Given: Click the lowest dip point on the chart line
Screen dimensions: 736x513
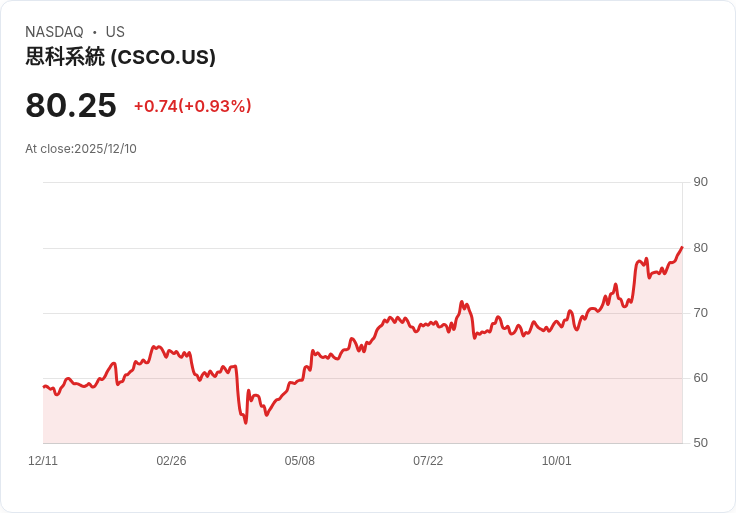Looking at the screenshot, I should pyautogui.click(x=245, y=423).
